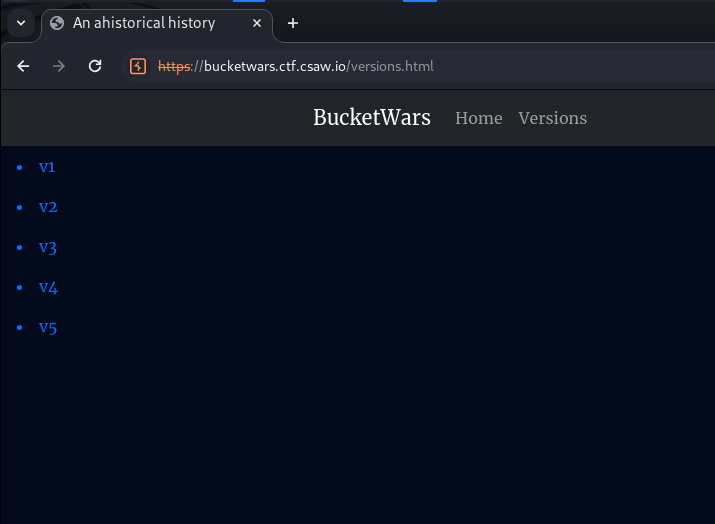
Task: Click the struck-through https in the URL
Action: [174, 66]
